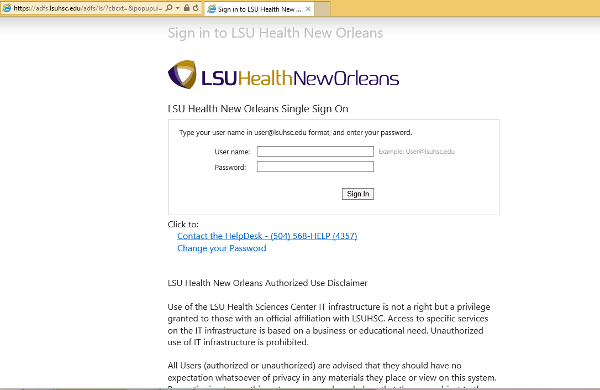Screen dimensions: 600x390
Task: Click the Authorized Use Disclaimer heading
Action: click(x=267, y=283)
